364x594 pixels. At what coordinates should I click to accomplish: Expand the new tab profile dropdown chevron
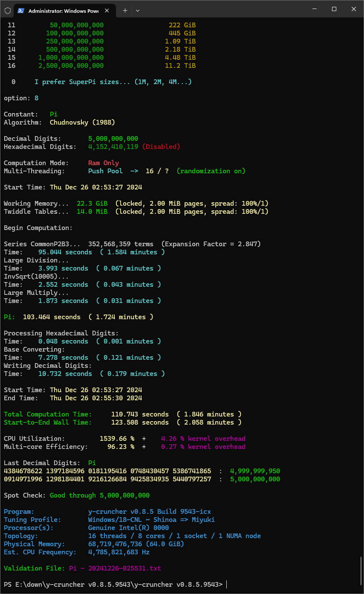point(137,11)
